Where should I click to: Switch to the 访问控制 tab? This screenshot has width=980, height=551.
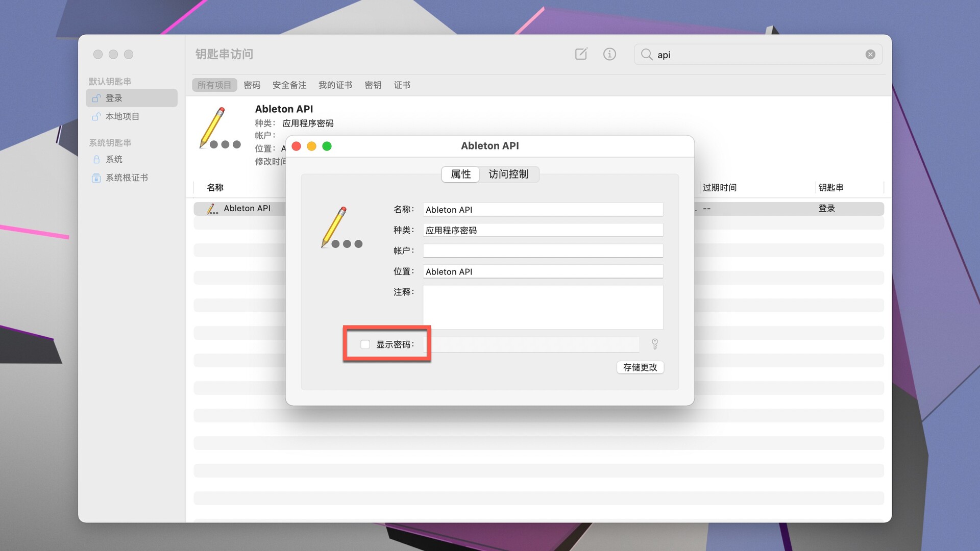[x=508, y=174]
